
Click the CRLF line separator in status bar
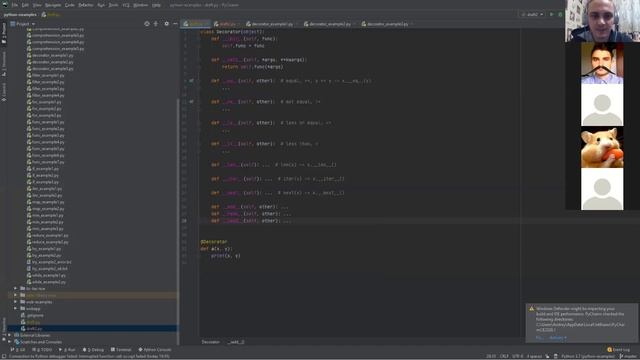click(504, 356)
